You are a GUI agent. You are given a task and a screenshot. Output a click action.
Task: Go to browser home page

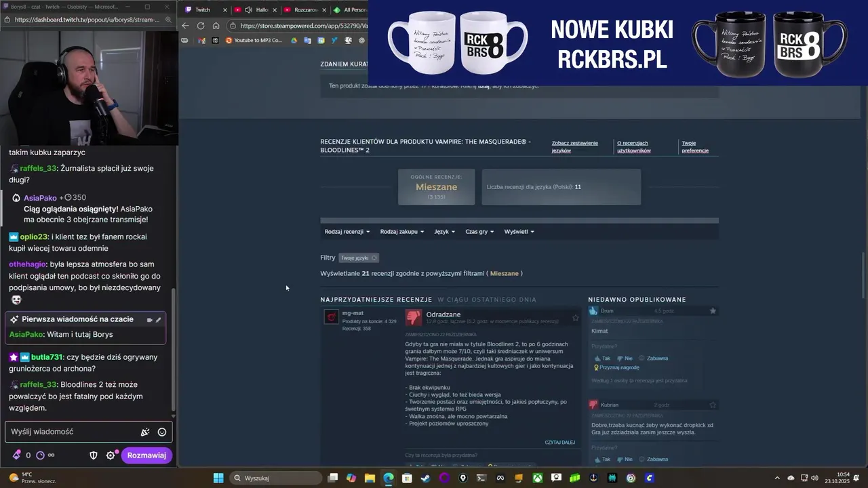coord(216,26)
